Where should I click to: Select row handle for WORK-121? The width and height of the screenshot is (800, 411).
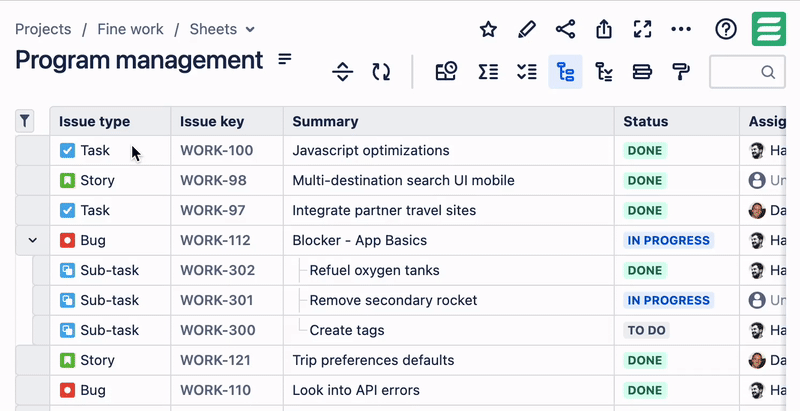(x=33, y=360)
